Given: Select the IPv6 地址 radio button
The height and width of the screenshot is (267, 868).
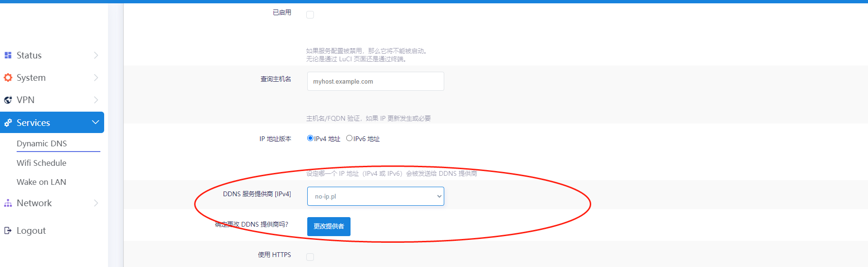Looking at the screenshot, I should point(349,138).
